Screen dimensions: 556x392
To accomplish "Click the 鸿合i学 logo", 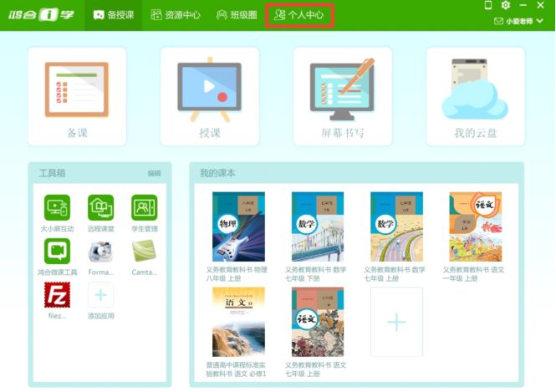I will [x=41, y=15].
